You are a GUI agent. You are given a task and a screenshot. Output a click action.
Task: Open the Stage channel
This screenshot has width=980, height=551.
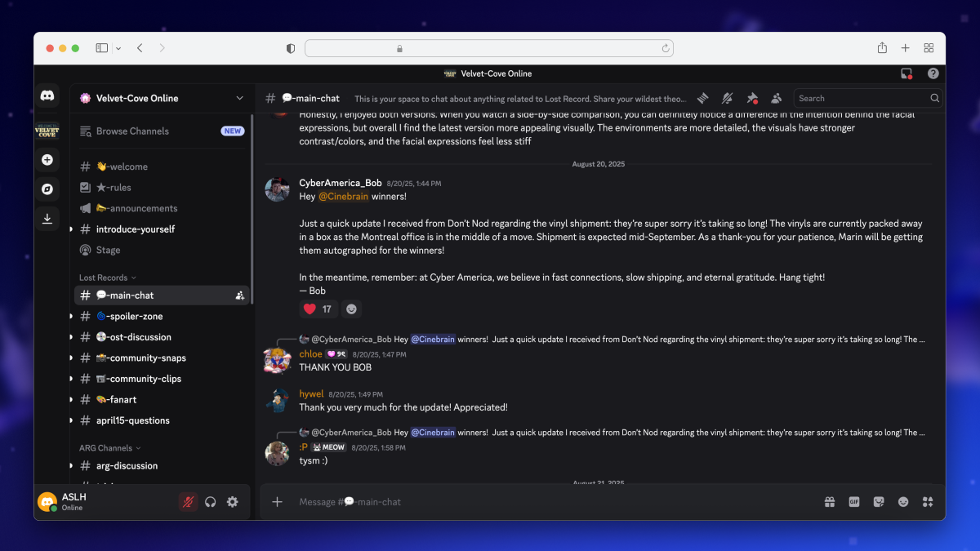pos(162,250)
